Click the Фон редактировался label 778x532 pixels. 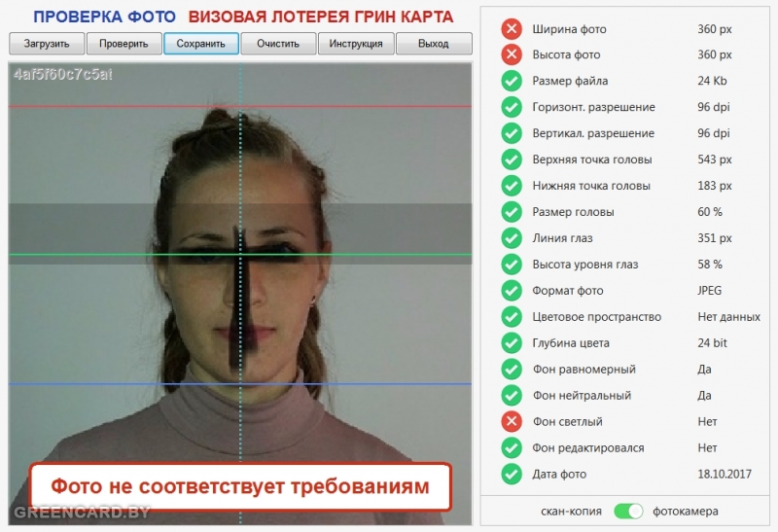pos(588,448)
